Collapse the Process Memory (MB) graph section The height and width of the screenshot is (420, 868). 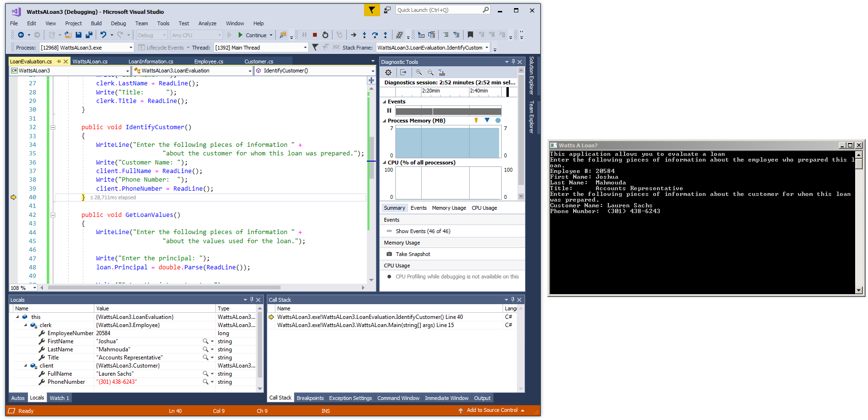(x=384, y=121)
